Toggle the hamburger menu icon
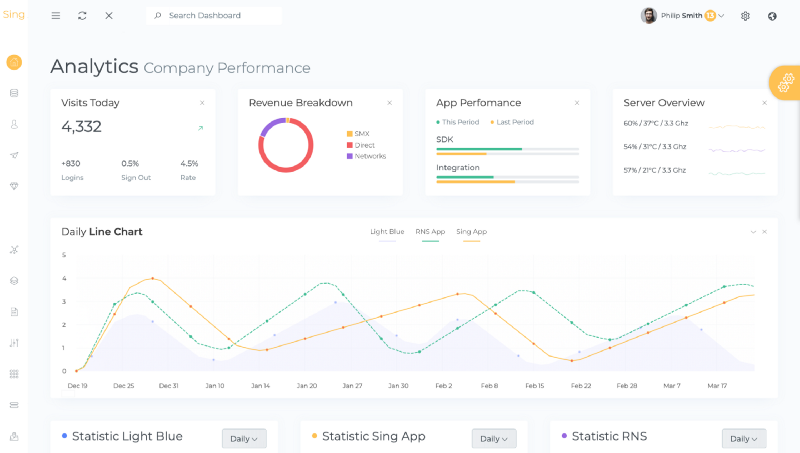The width and height of the screenshot is (800, 453). point(56,16)
